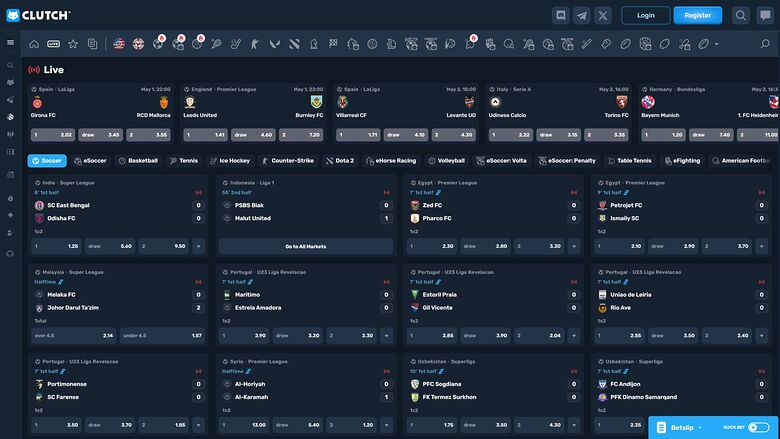The image size is (780, 439).
Task: Open the LIVE icon in sports bar
Action: (x=54, y=44)
